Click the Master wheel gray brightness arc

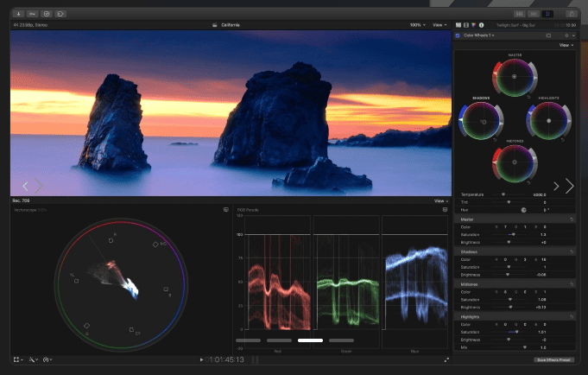(534, 77)
